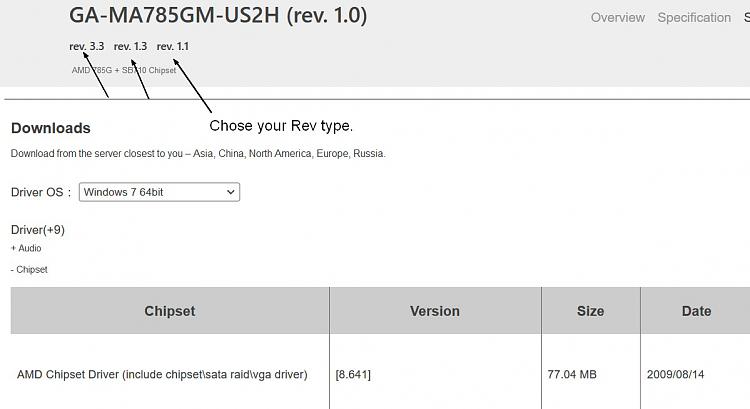Click the Driver(+9) category heading

pos(38,230)
